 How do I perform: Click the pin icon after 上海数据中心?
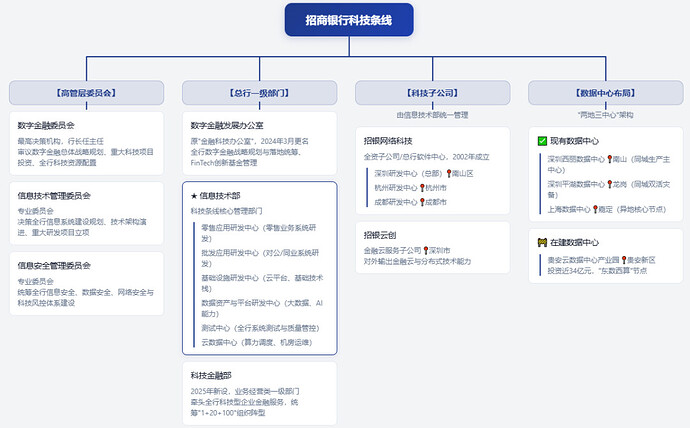[x=595, y=209]
